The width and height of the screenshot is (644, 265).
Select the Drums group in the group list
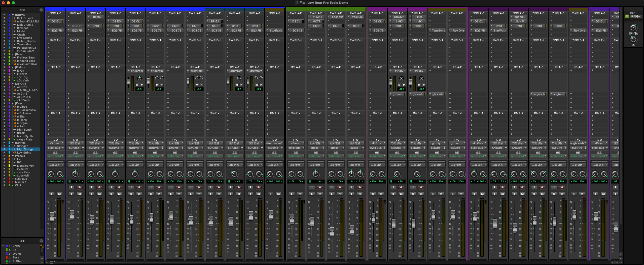click(x=17, y=254)
